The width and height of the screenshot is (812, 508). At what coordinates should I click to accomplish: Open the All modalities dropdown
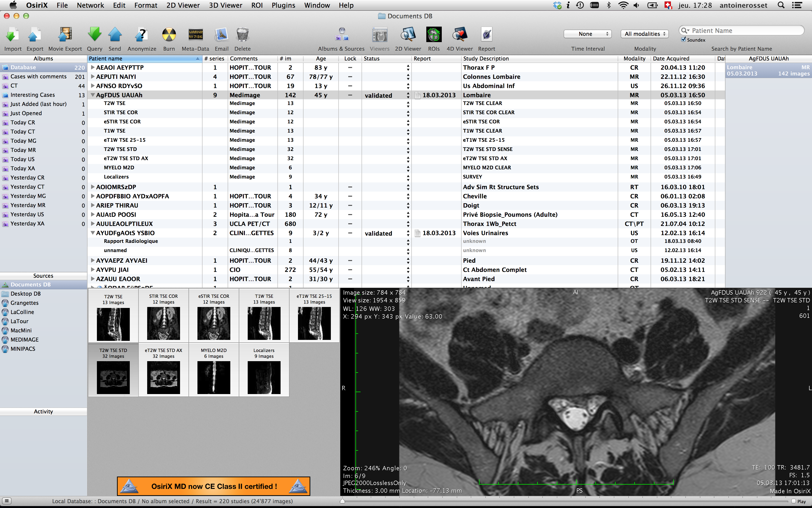tap(645, 34)
